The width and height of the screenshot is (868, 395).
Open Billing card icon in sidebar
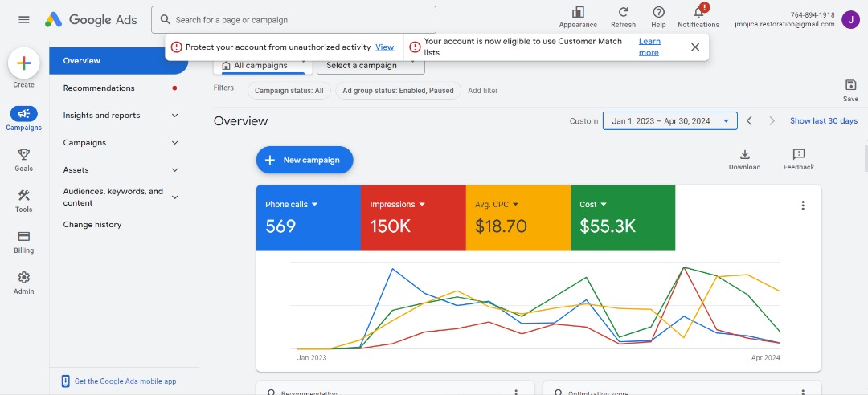tap(24, 237)
